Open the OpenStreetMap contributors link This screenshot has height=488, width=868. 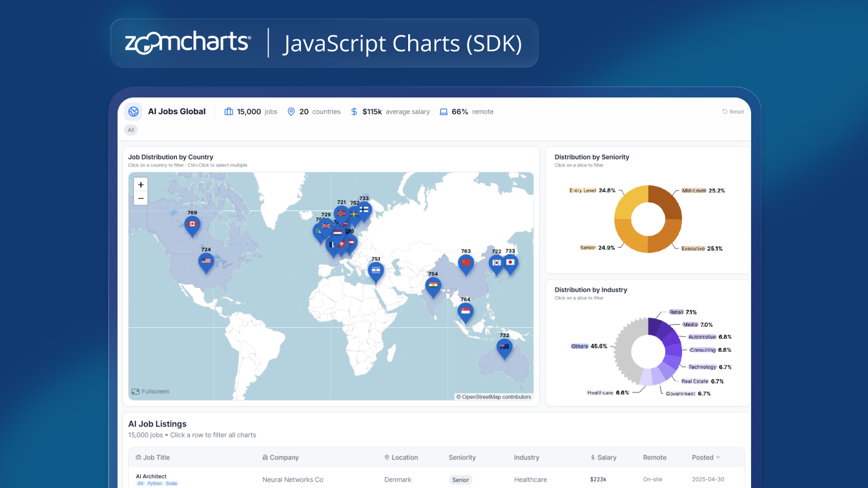point(496,397)
